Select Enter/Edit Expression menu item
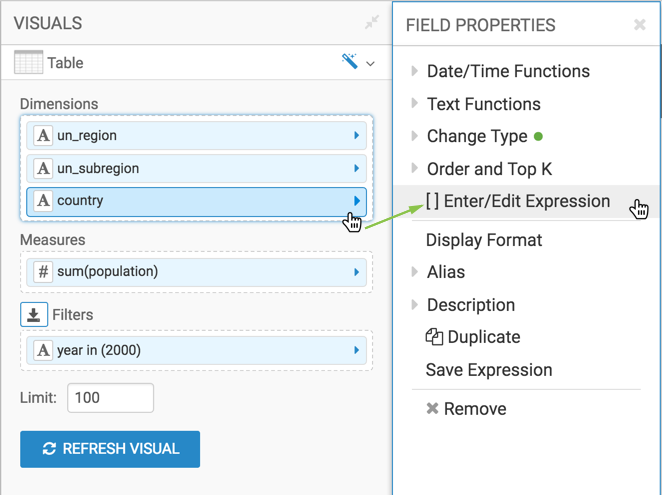Viewport: 662px width, 495px height. coord(517,201)
